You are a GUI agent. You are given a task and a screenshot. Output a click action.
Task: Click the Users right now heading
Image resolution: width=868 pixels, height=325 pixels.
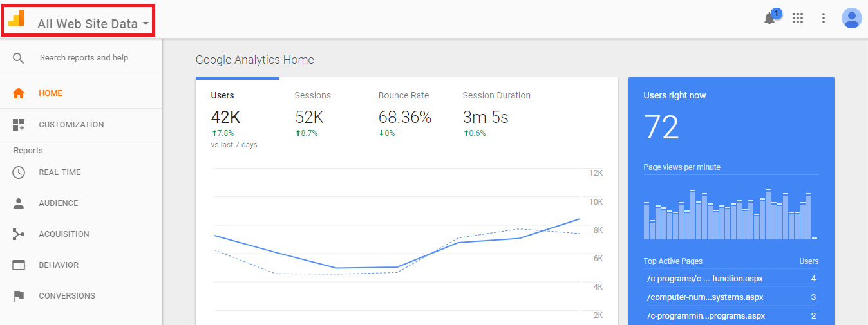pyautogui.click(x=675, y=95)
